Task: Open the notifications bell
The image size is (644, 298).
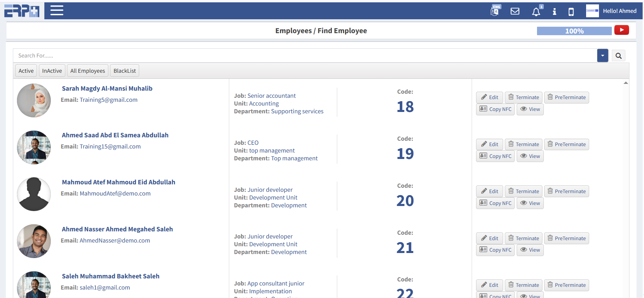Action: (536, 12)
